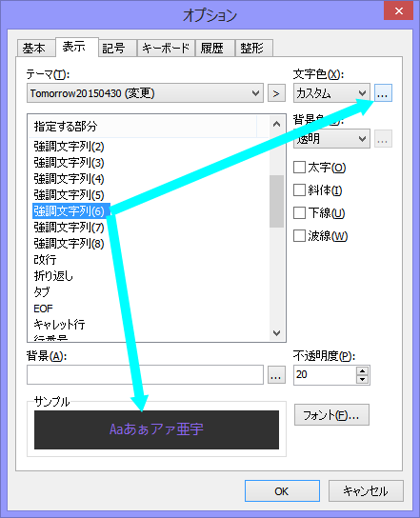Click the サンプル preview box

(156, 429)
